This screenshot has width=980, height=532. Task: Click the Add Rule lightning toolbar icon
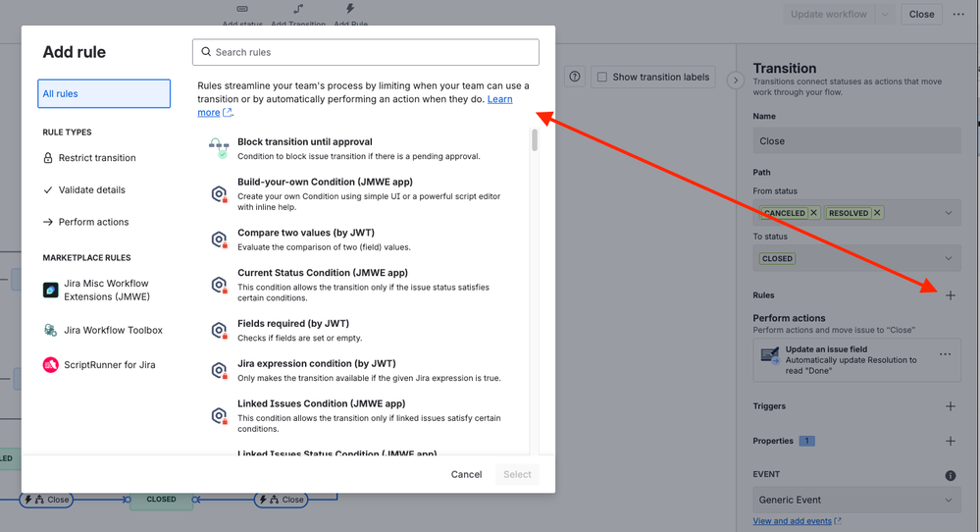point(350,9)
